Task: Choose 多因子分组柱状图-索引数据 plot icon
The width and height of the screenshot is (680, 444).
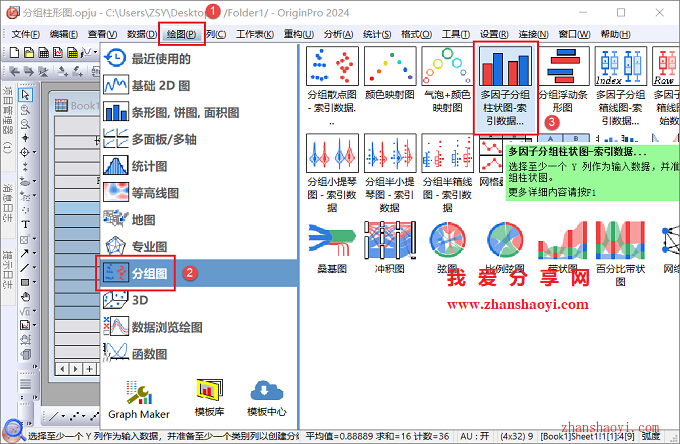Action: pyautogui.click(x=505, y=66)
